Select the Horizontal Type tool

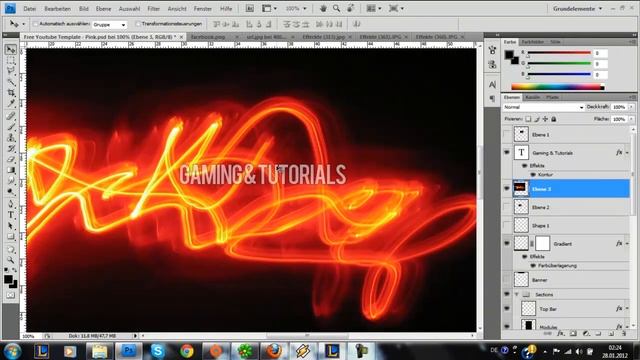click(x=11, y=215)
